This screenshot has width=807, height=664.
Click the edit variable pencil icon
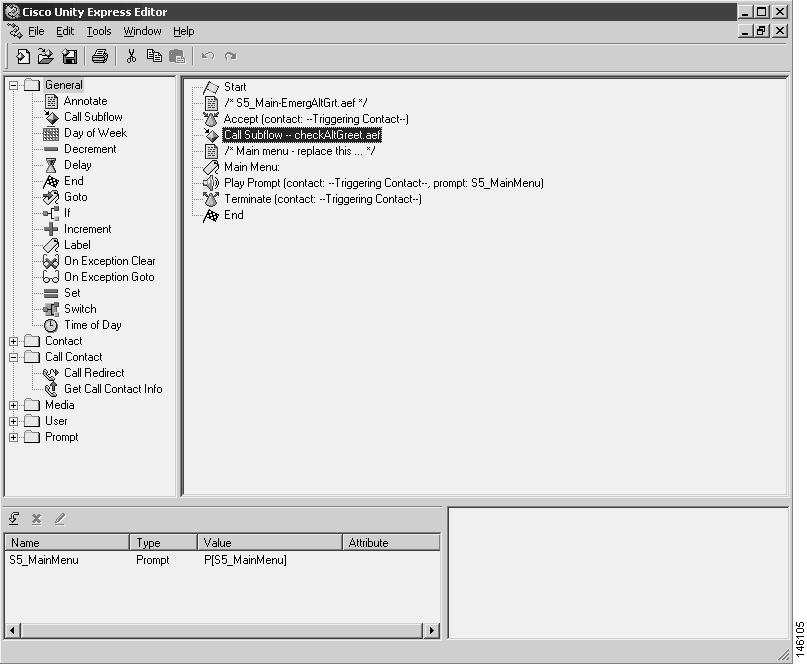(60, 519)
